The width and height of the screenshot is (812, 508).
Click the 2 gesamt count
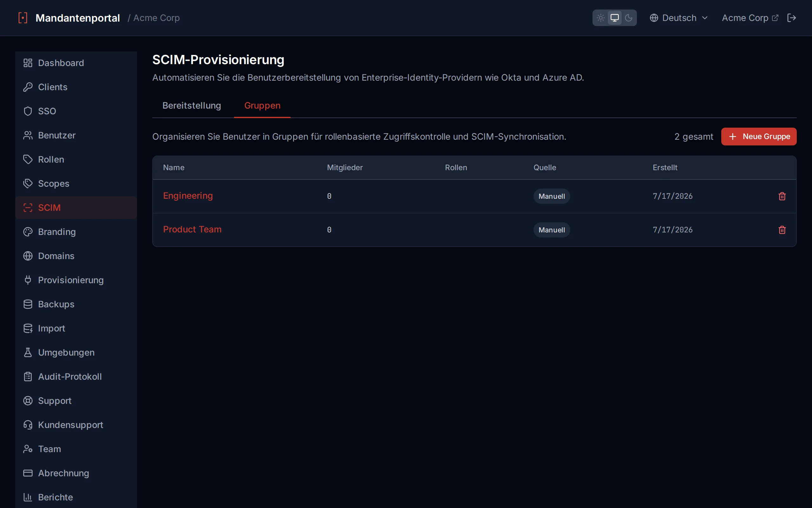[694, 137]
